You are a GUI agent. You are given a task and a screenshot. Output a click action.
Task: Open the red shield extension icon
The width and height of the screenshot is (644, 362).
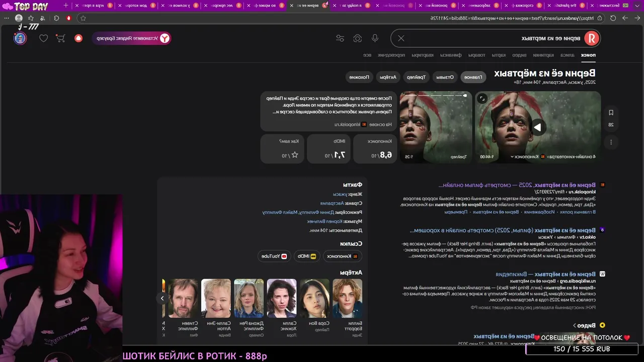tap(69, 18)
